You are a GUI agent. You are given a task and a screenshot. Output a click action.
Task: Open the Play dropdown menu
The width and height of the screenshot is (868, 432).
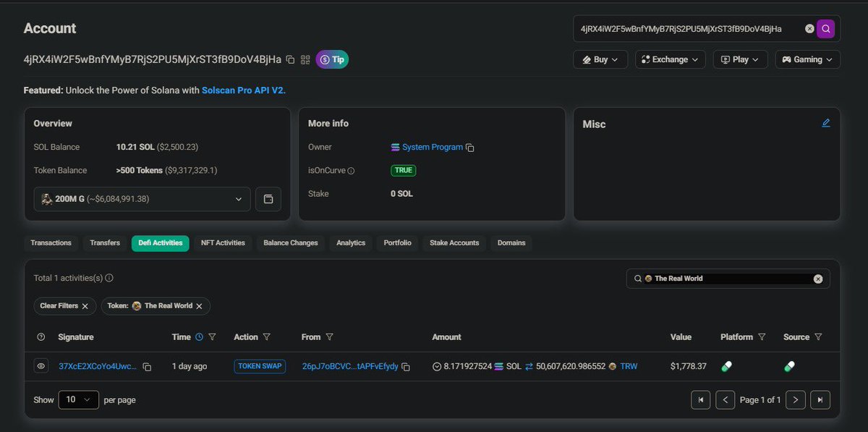click(740, 59)
